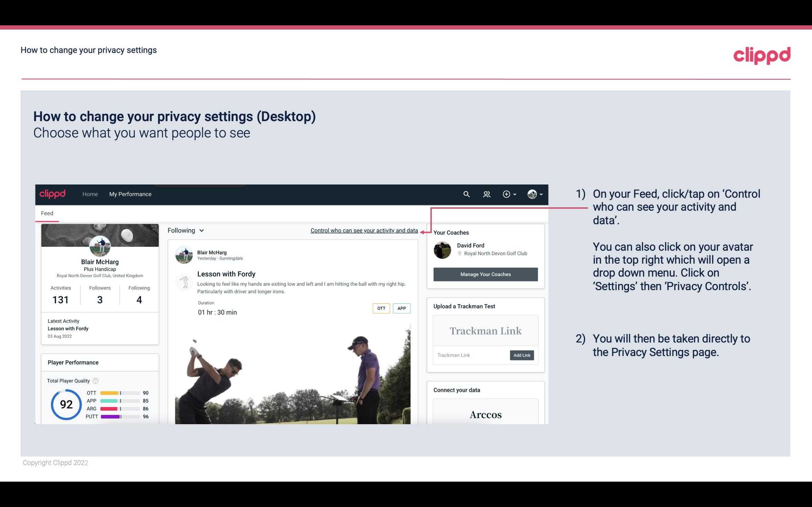Select the My Performance tab
This screenshot has height=507, width=812.
point(130,194)
